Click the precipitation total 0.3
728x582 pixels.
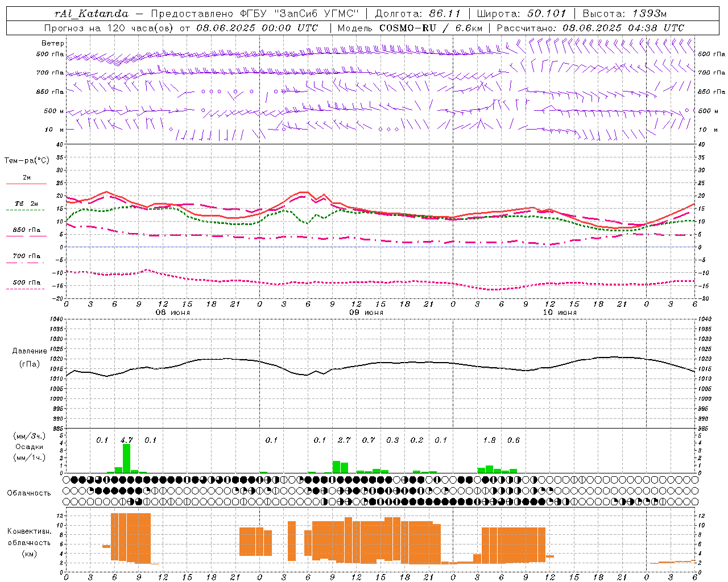(x=392, y=440)
